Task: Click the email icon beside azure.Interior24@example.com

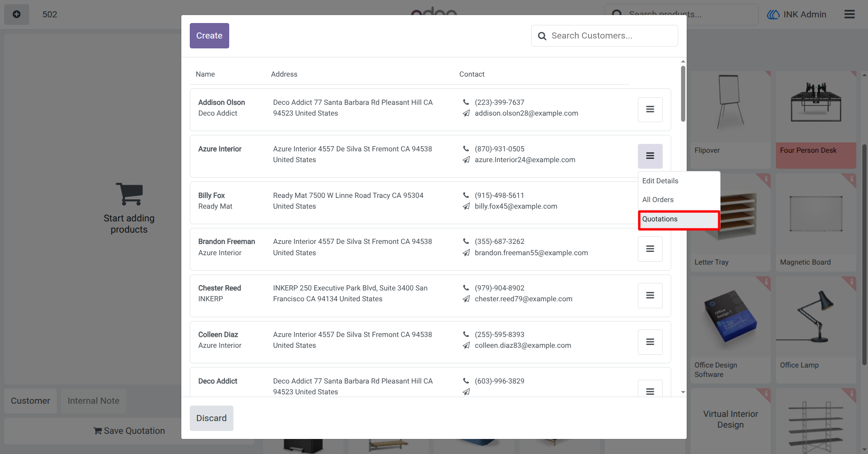Action: 466,160
